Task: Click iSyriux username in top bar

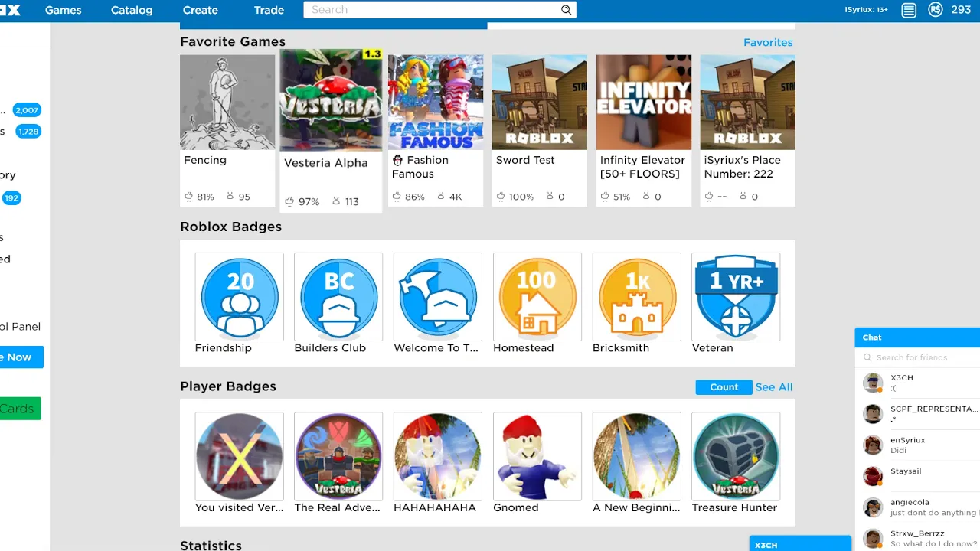Action: click(866, 10)
